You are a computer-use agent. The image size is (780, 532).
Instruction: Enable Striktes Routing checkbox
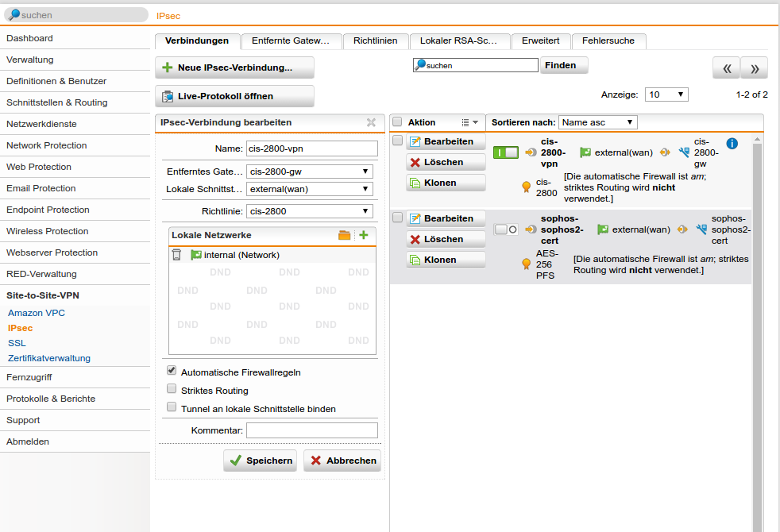click(172, 390)
